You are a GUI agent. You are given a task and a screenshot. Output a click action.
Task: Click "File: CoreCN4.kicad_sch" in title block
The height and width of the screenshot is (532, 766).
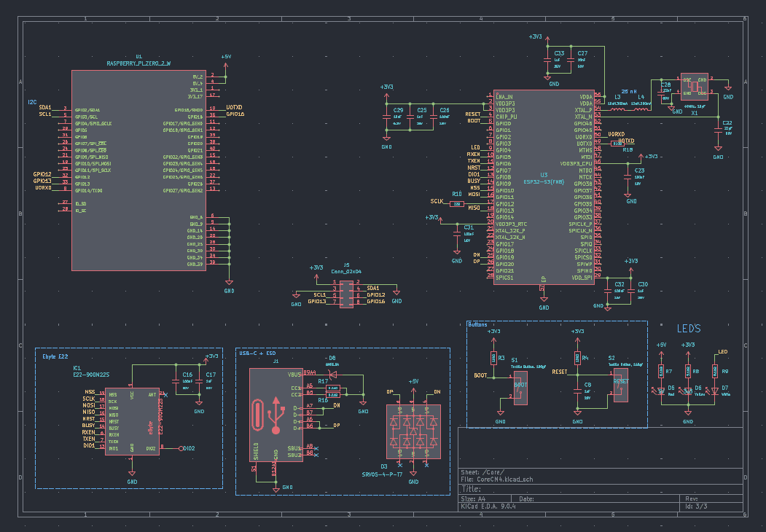pos(497,480)
